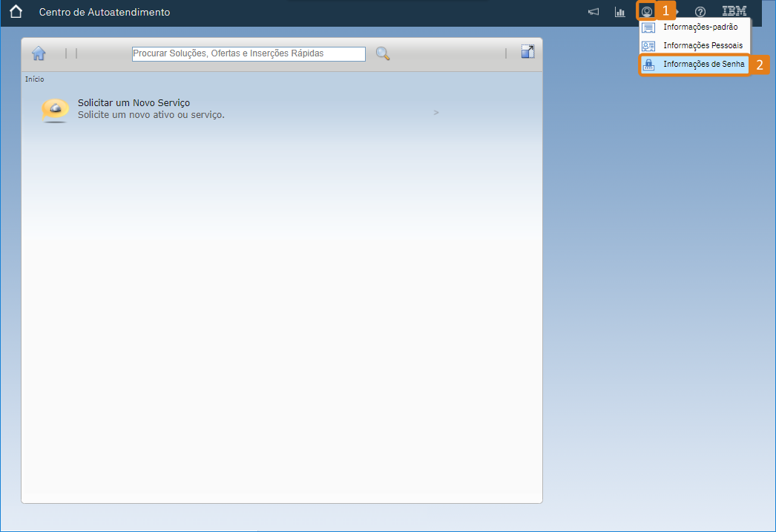Select Informações-padrão from the menu
The image size is (776, 532).
(x=700, y=27)
